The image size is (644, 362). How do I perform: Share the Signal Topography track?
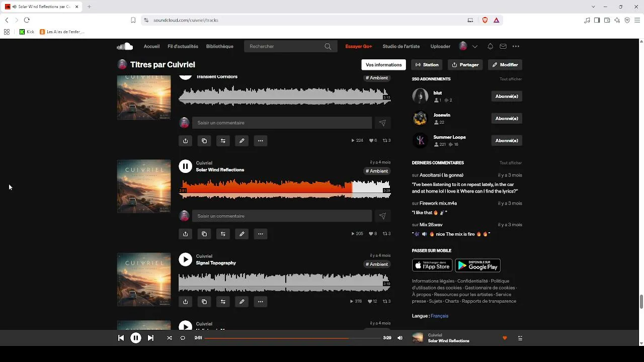pyautogui.click(x=186, y=302)
